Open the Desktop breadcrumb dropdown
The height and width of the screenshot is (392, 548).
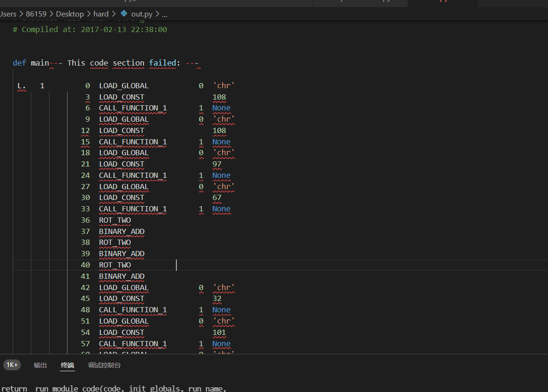tap(70, 14)
